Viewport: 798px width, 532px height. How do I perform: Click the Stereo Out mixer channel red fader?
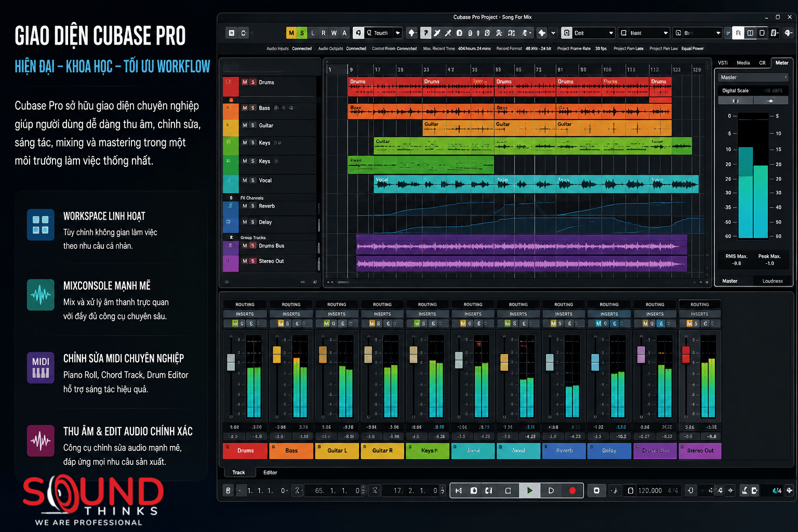(x=686, y=354)
